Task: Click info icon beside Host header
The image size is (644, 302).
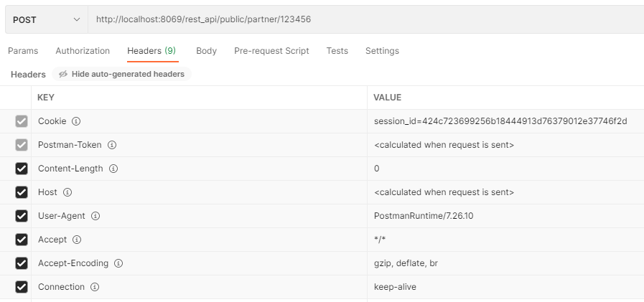Action: (x=67, y=192)
